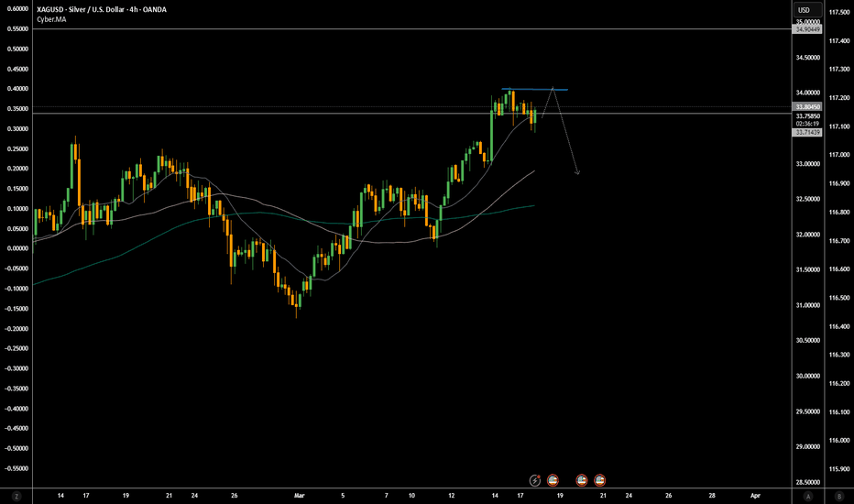Click the Apr label on the time axis
The width and height of the screenshot is (854, 504).
click(x=755, y=495)
